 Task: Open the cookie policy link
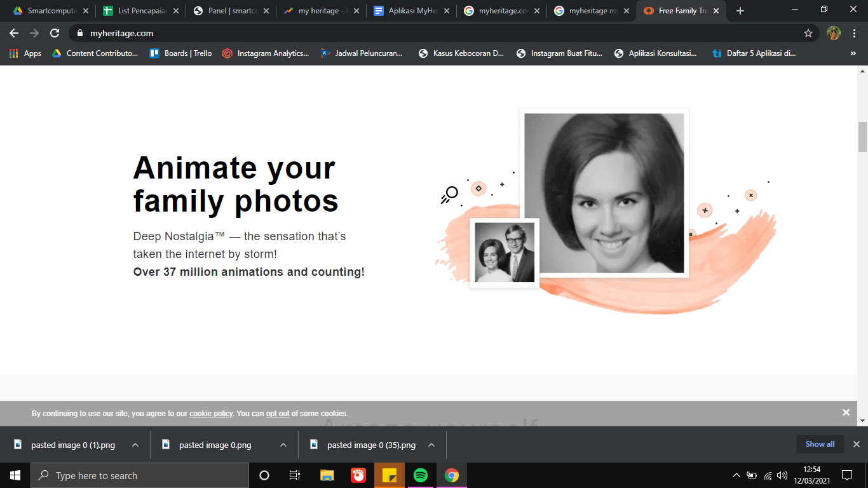coord(211,414)
